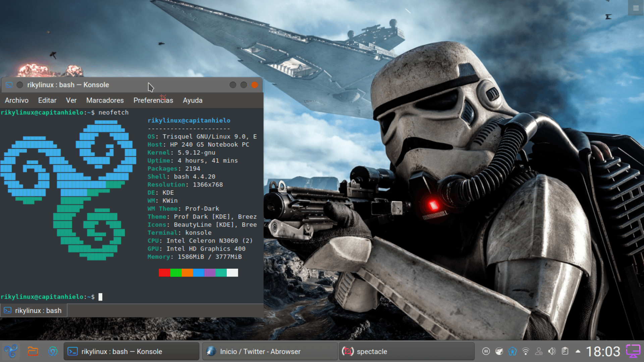The height and width of the screenshot is (362, 644).
Task: Open the Wi-Fi network tray icon
Action: (x=526, y=351)
